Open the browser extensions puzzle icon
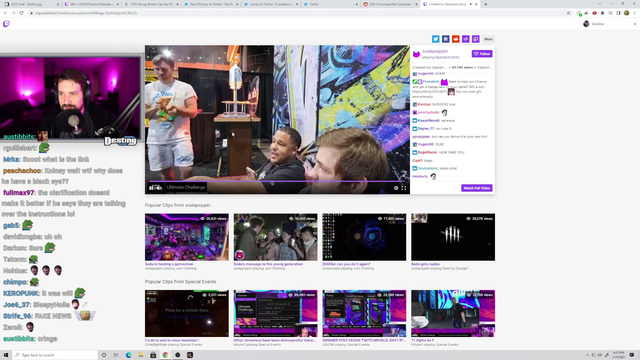 tap(602, 13)
